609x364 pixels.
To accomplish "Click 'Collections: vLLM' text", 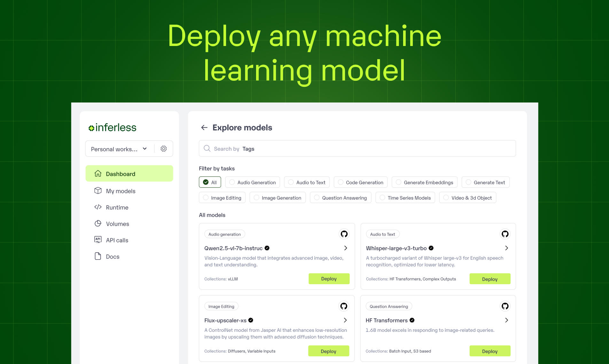I will (x=221, y=279).
